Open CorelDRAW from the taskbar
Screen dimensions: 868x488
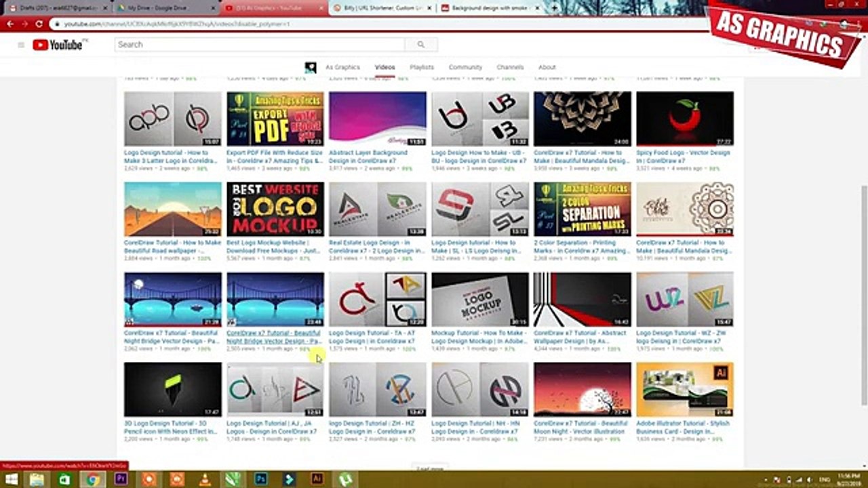[x=233, y=480]
